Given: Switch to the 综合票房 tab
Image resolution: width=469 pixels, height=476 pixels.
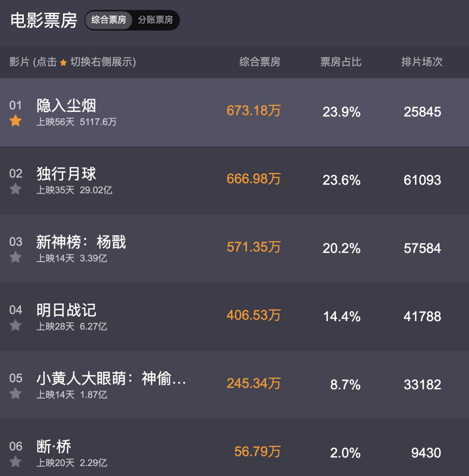Looking at the screenshot, I should click(x=108, y=20).
